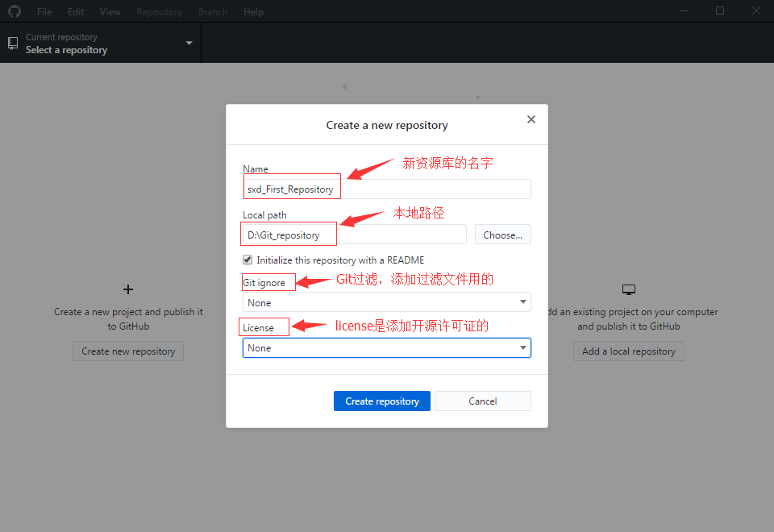Viewport: 774px width, 532px height.
Task: Click the Name input field
Action: (x=386, y=189)
